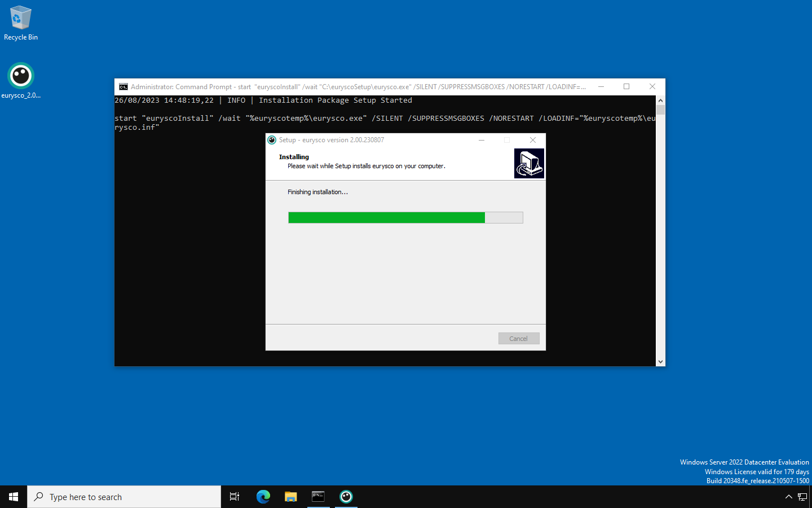Minimize the Setup eurysco window
The height and width of the screenshot is (508, 812).
482,140
